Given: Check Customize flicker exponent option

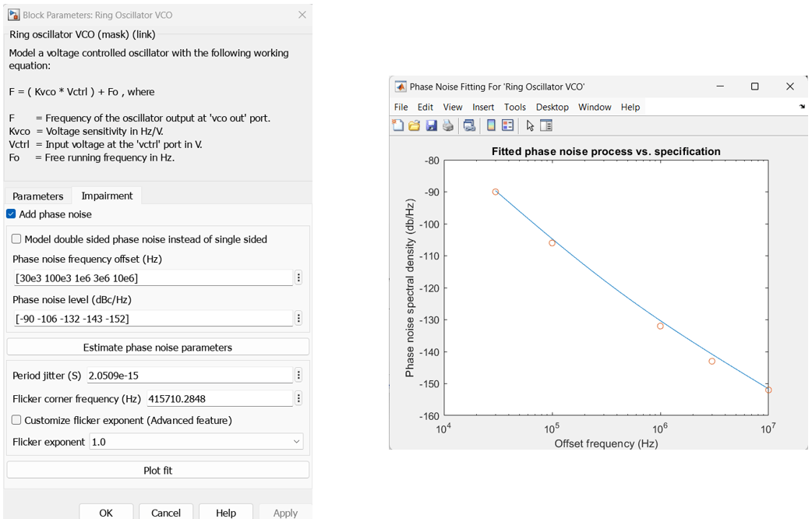Looking at the screenshot, I should pos(16,420).
